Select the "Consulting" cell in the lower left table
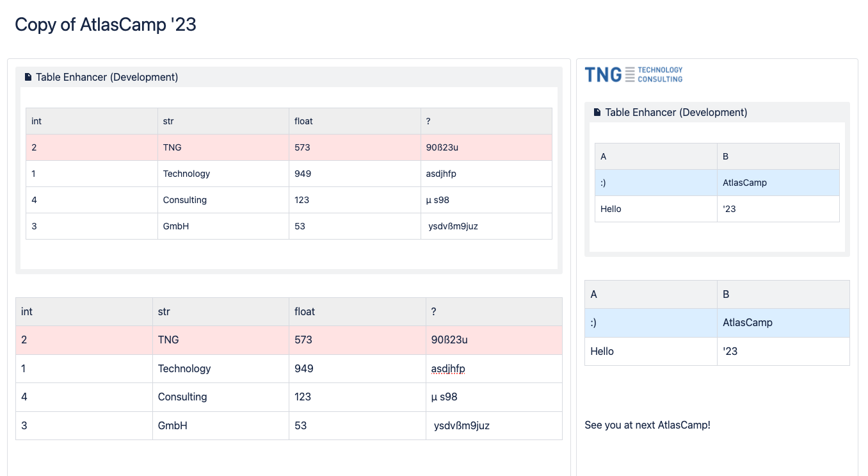Screen dimensions: 868x476 coord(182,397)
